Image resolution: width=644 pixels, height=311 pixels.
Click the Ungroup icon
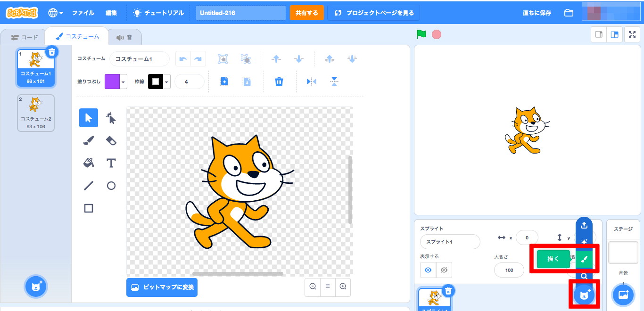tap(245, 59)
